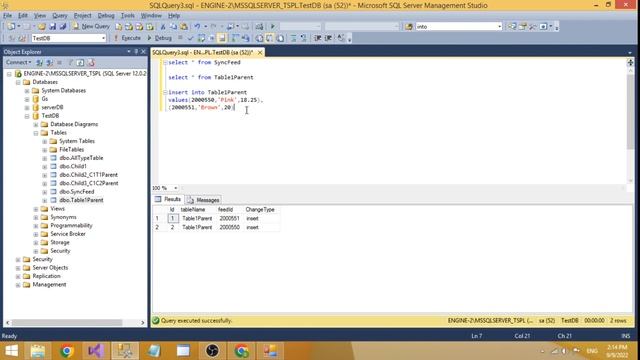
Task: Toggle the Results to Grid icon
Action: [x=269, y=38]
